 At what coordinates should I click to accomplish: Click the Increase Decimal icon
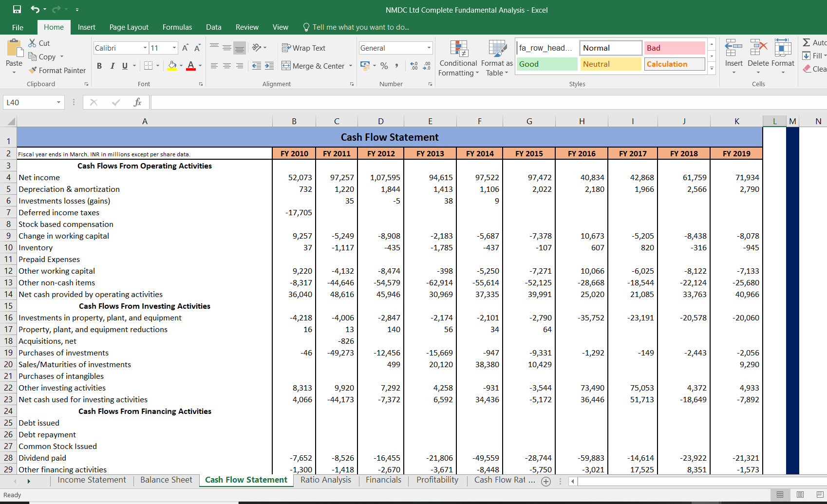pyautogui.click(x=414, y=66)
